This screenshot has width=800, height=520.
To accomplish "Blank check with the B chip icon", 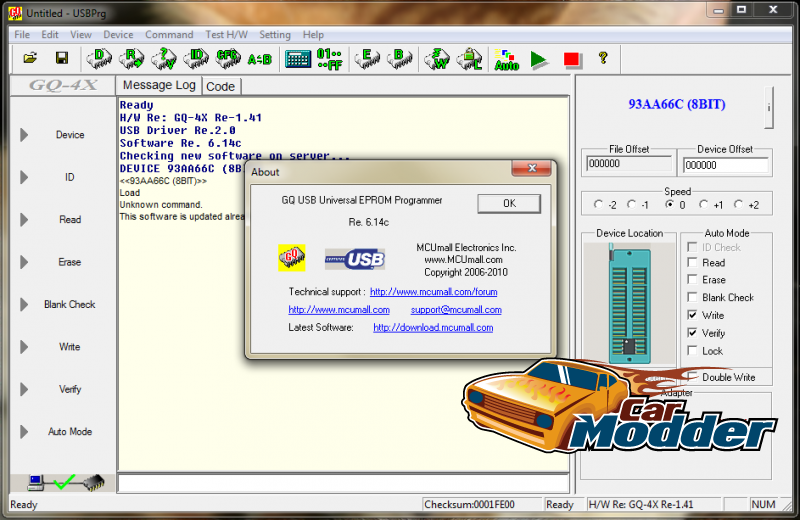I will (x=399, y=59).
